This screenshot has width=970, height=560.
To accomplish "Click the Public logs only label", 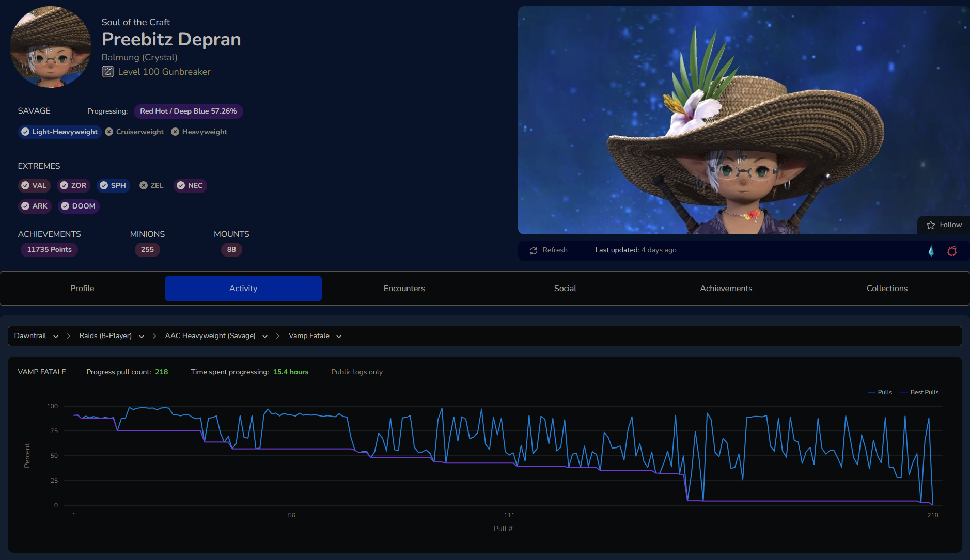I will tap(357, 372).
